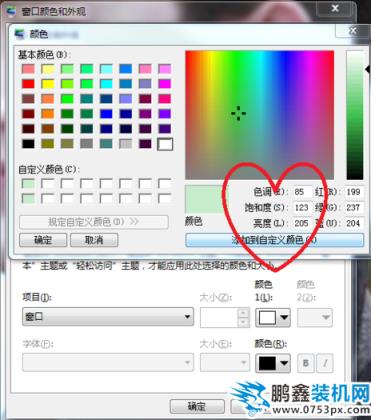Click 确定 in the 窗口颜色和外观 window
Viewport: 371px width, 420px height.
[x=197, y=406]
